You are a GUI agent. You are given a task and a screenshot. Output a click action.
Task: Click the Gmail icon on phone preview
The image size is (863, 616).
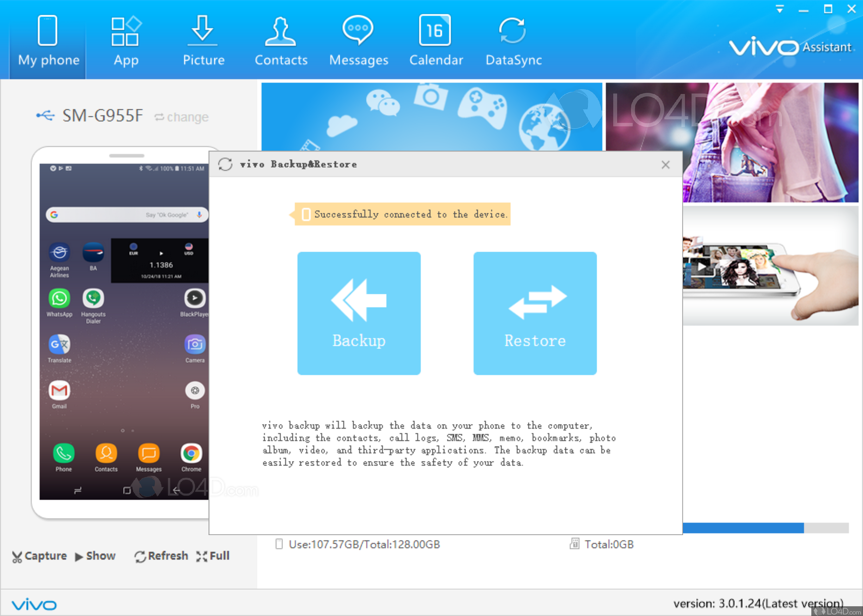pyautogui.click(x=59, y=391)
